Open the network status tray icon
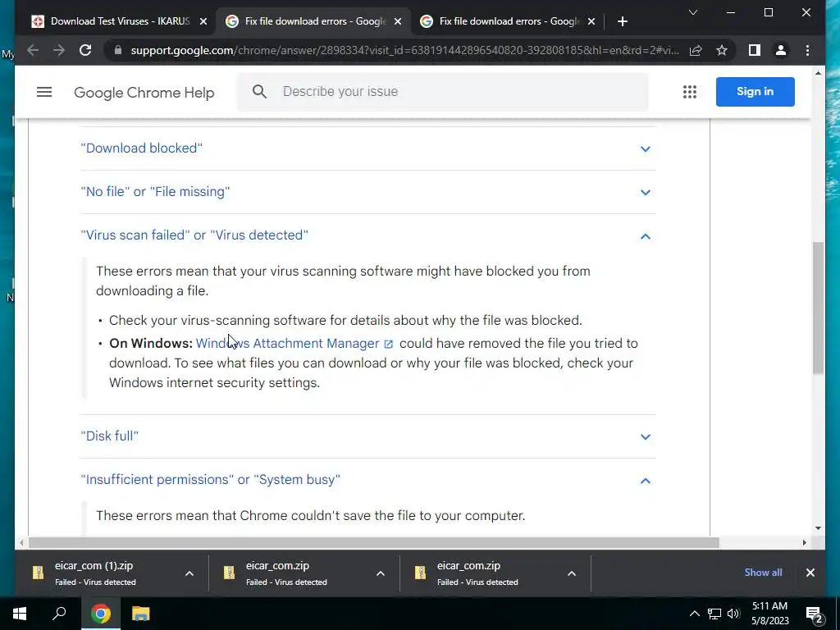 [714, 614]
